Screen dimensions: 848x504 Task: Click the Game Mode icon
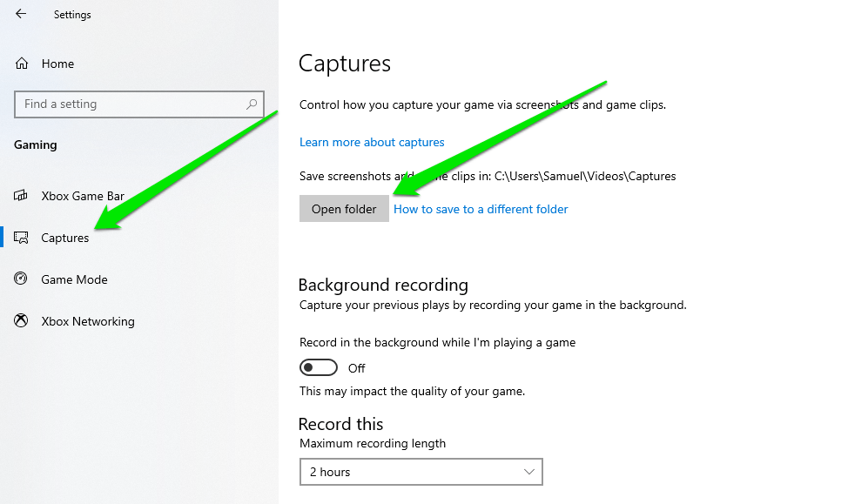point(22,279)
